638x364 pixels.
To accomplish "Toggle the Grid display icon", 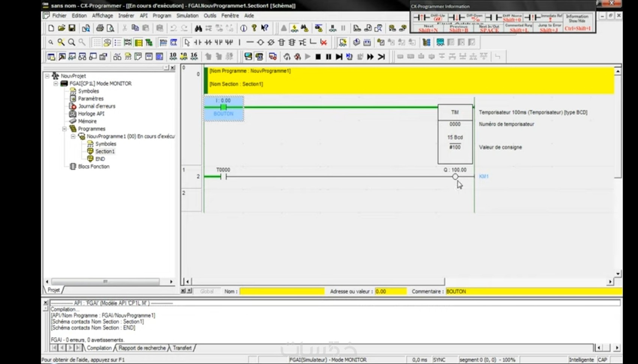I will pyautogui.click(x=96, y=42).
